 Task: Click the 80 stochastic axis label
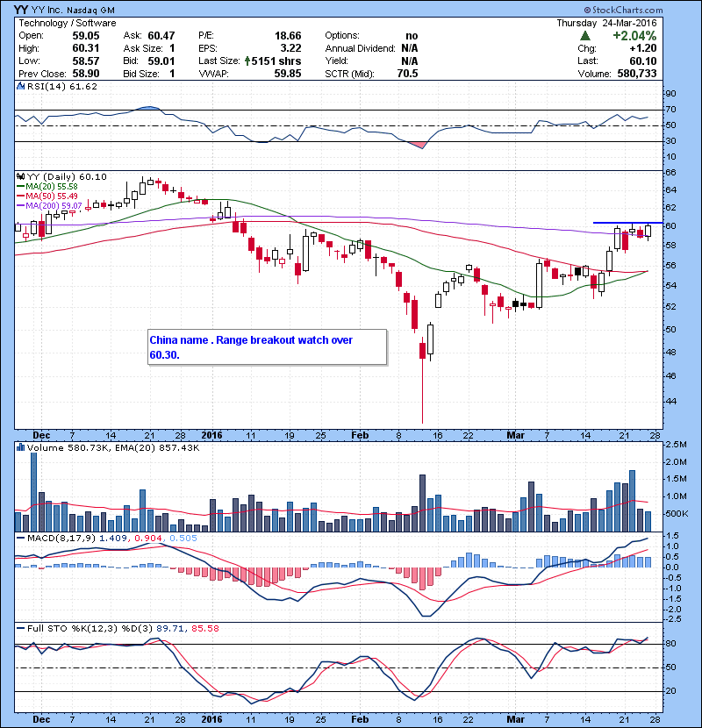coord(671,644)
